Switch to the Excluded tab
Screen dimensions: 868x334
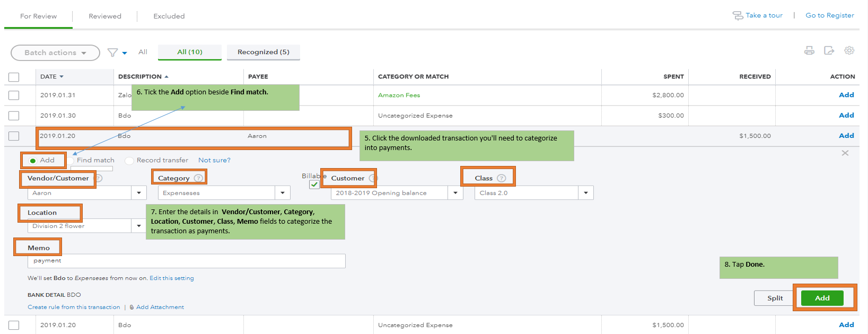click(169, 16)
